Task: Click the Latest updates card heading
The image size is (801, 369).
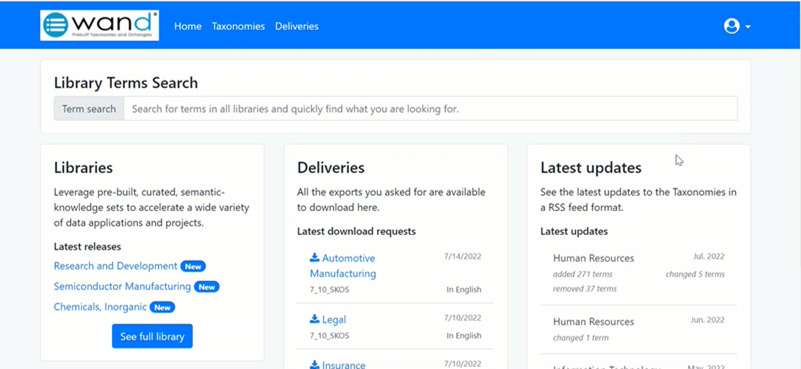Action: pyautogui.click(x=591, y=168)
